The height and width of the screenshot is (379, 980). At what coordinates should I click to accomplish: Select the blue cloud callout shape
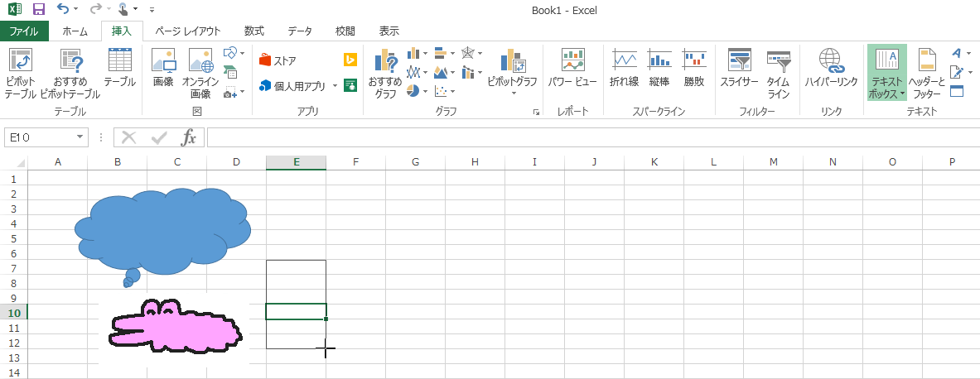[162, 233]
